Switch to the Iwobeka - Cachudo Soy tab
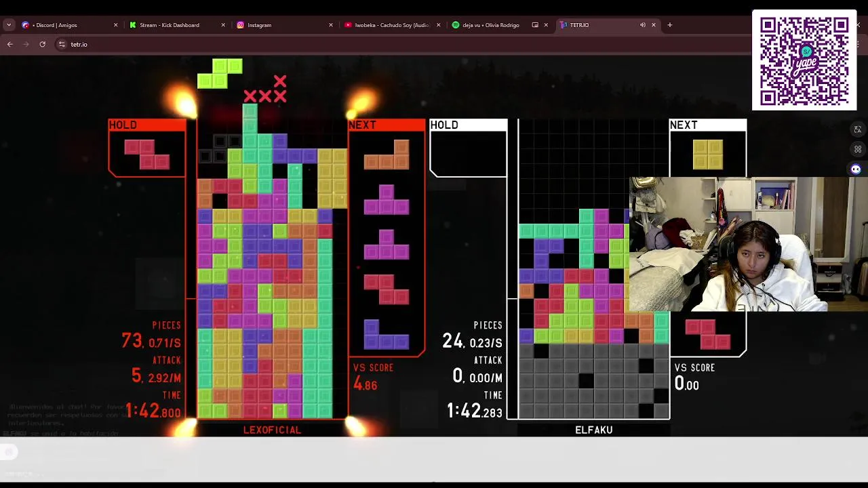 pos(393,25)
